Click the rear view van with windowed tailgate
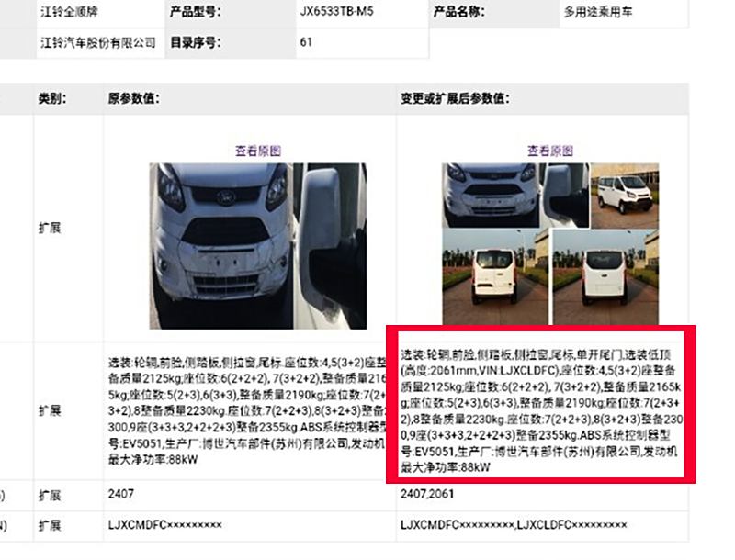735x560 pixels. coord(494,276)
